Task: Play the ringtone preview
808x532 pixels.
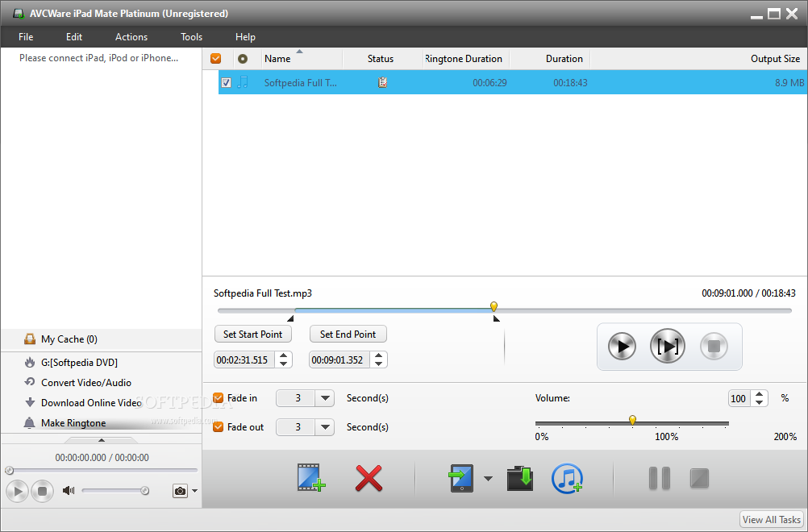Action: coord(622,346)
